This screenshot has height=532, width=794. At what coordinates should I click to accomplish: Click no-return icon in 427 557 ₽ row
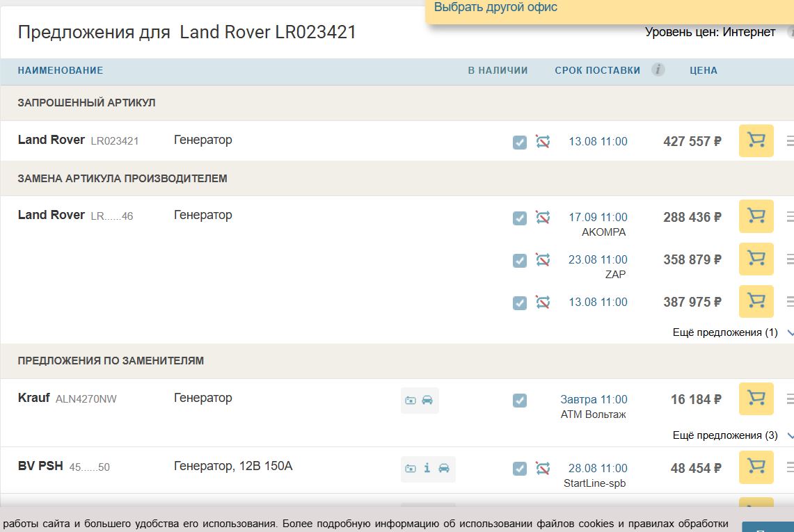pyautogui.click(x=543, y=142)
